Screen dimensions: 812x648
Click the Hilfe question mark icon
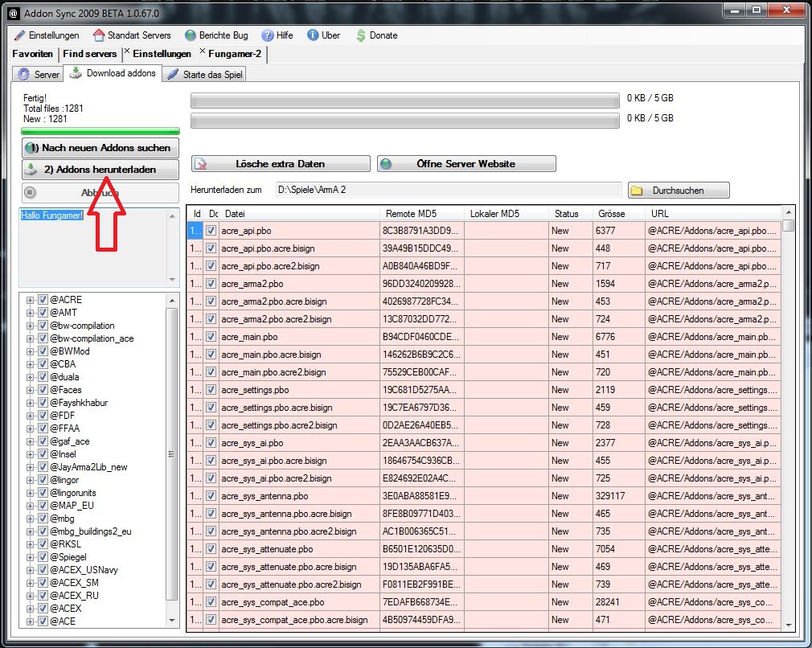pyautogui.click(x=267, y=35)
